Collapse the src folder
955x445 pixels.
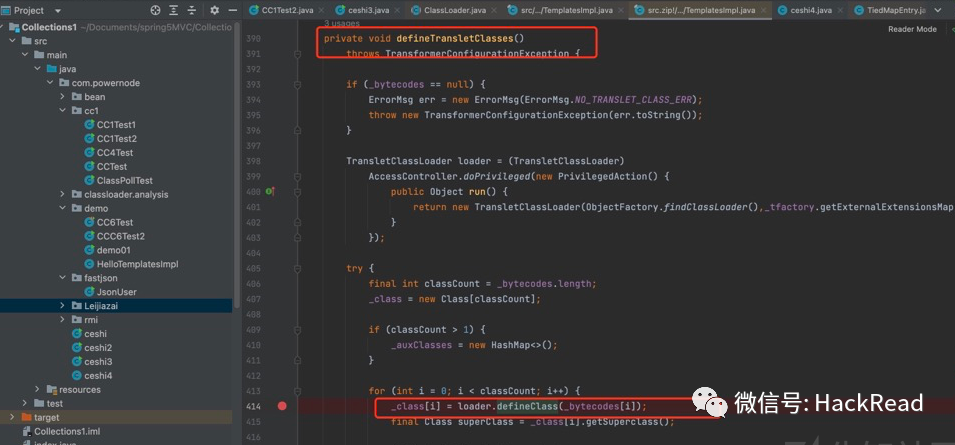tap(12, 41)
